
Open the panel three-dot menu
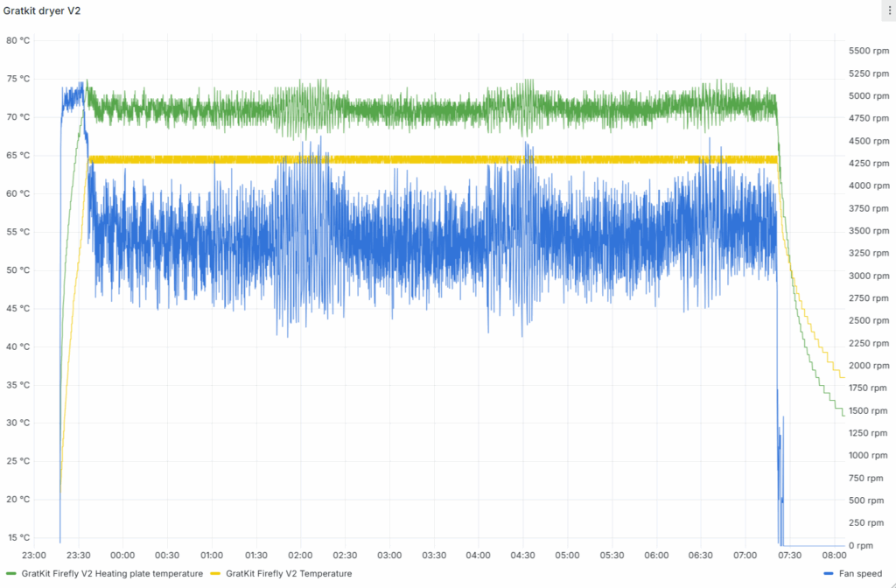point(889,10)
